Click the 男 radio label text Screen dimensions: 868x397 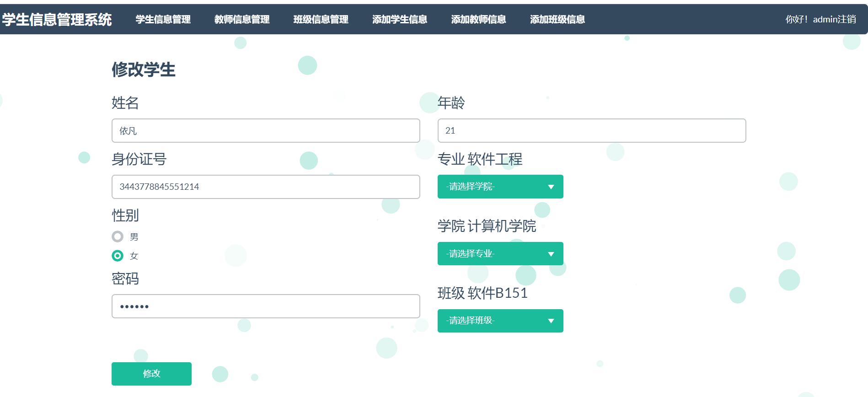134,237
